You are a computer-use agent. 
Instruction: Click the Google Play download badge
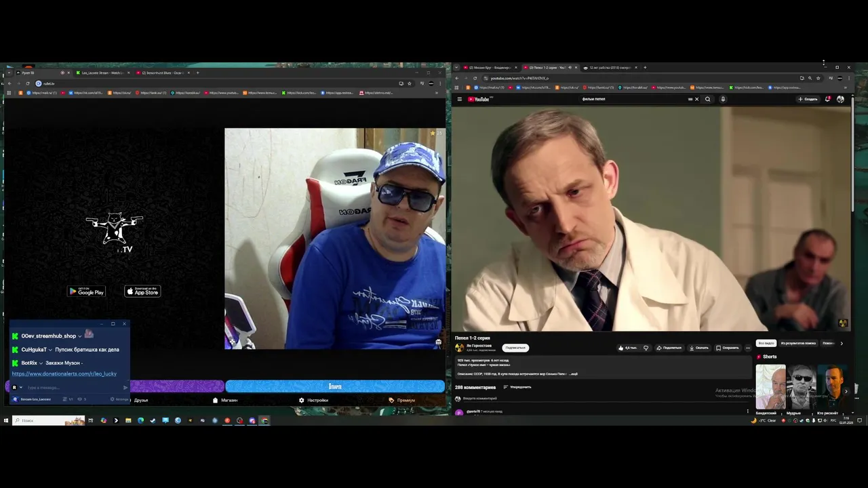(x=86, y=291)
